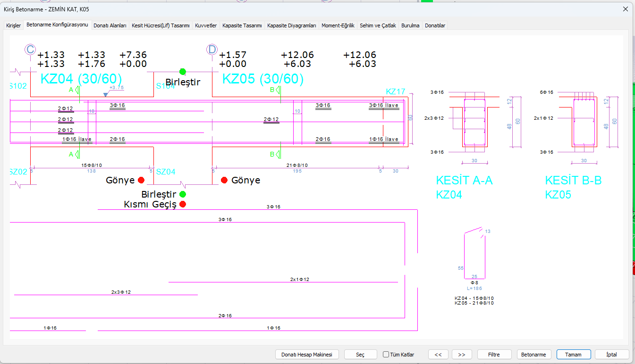The width and height of the screenshot is (635, 364).
Task: Open the Moment-Eğrilik tab
Action: pyautogui.click(x=338, y=25)
